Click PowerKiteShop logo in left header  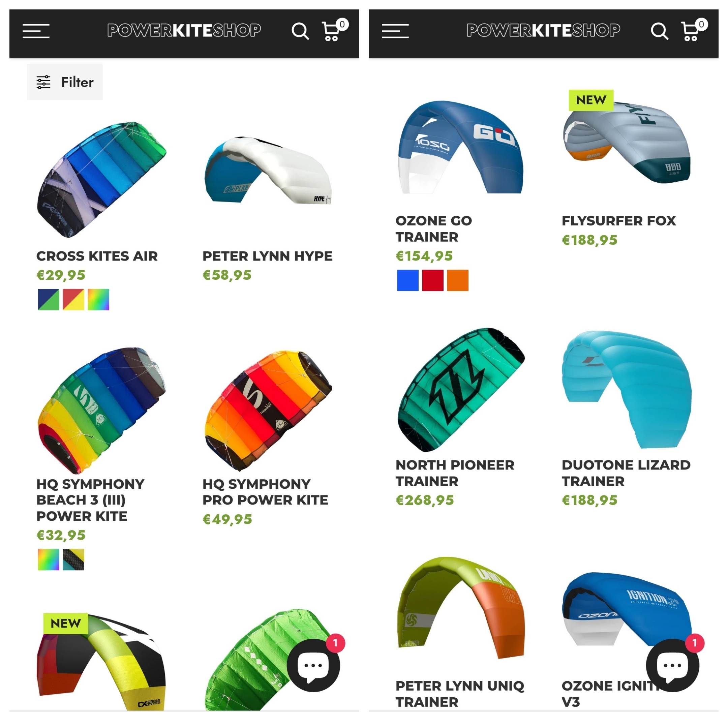[184, 30]
